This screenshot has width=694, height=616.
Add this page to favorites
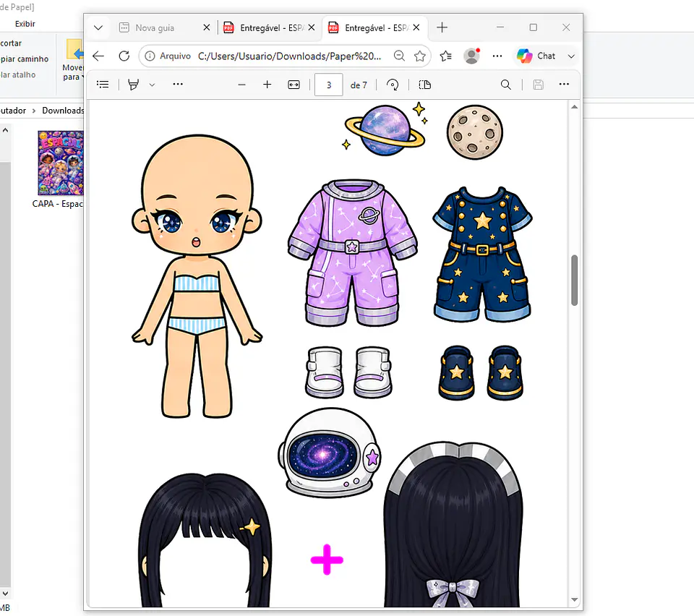[x=419, y=56]
